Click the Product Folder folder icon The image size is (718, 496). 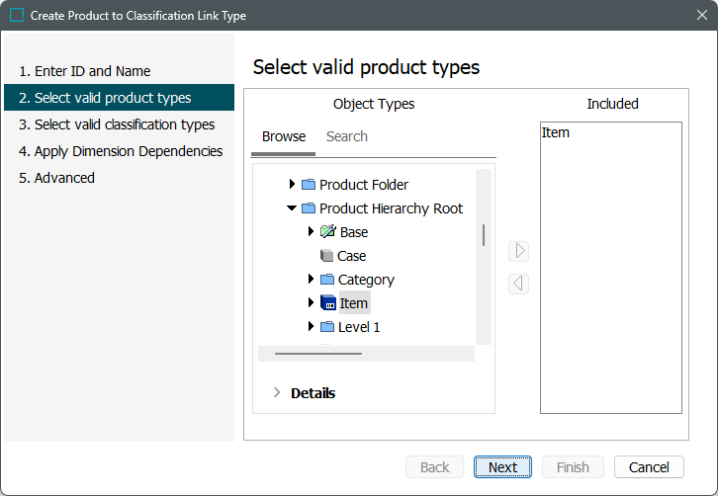point(308,185)
